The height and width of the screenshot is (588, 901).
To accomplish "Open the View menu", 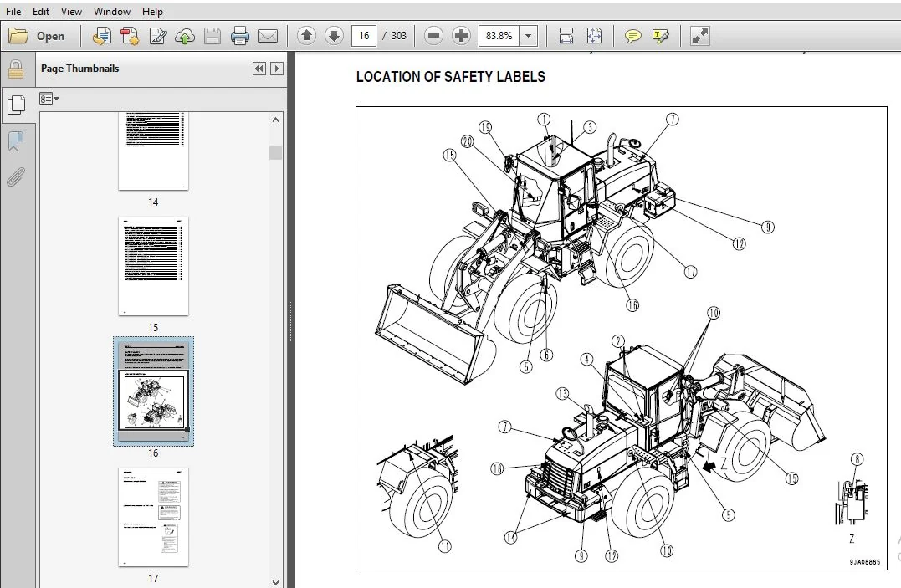I will click(x=71, y=11).
